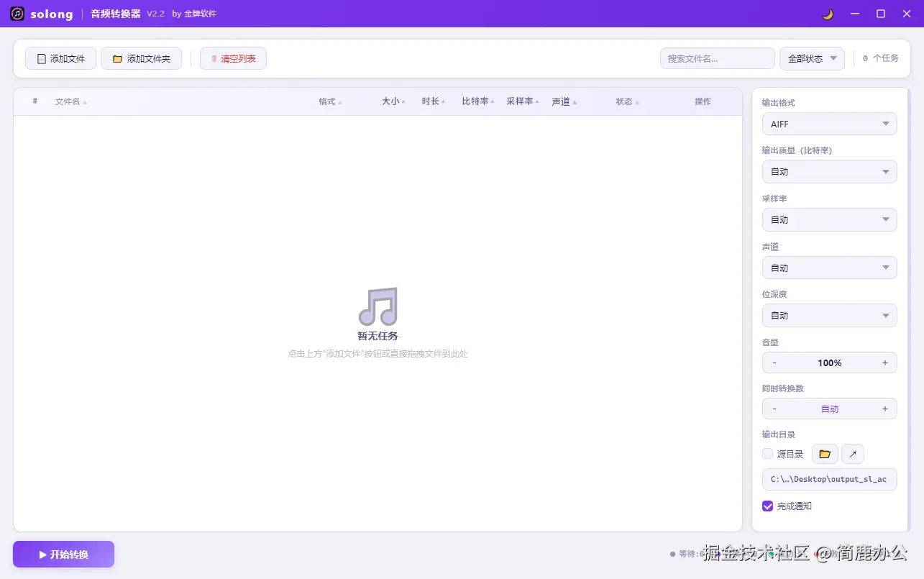
Task: Enable the 源目录 checkbox
Action: coord(767,454)
